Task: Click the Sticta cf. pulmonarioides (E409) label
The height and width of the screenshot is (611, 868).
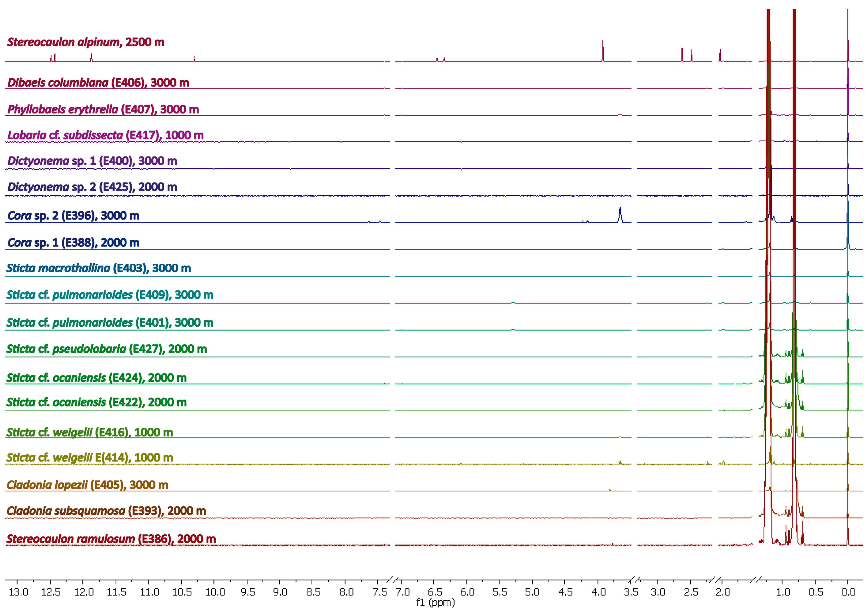Action: click(x=110, y=295)
